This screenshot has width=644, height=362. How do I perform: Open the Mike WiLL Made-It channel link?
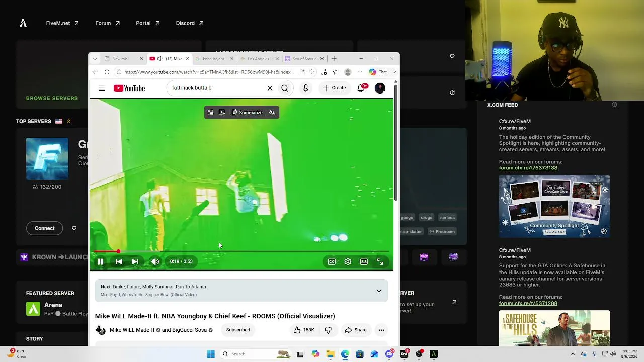[132, 330]
